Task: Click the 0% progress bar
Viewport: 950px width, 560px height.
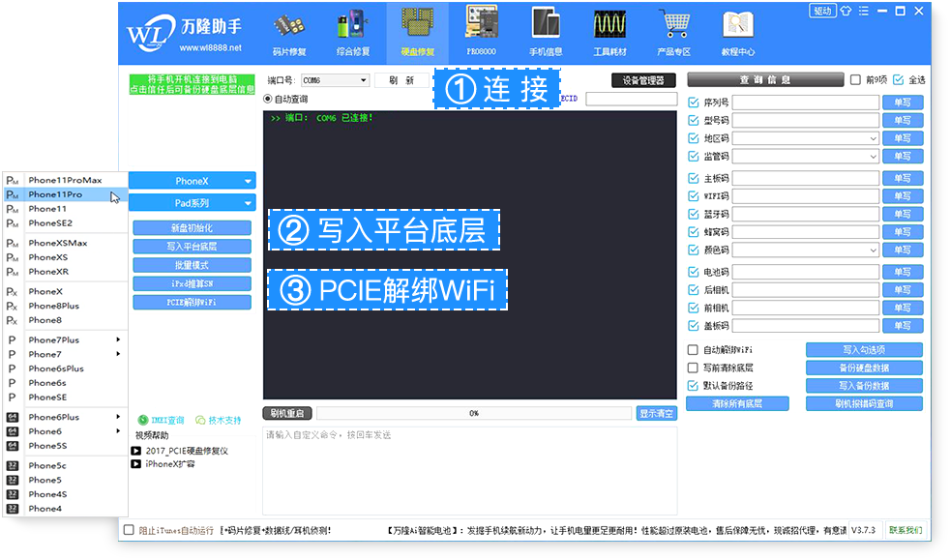Action: 474,414
